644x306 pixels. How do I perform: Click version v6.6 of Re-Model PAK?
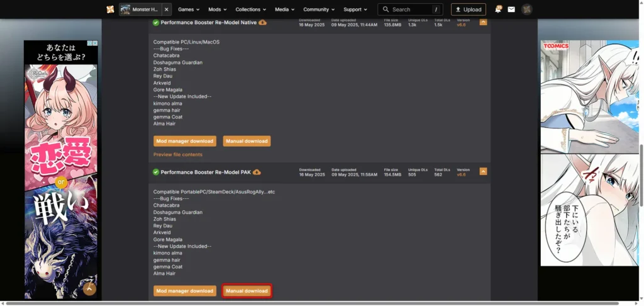[461, 175]
